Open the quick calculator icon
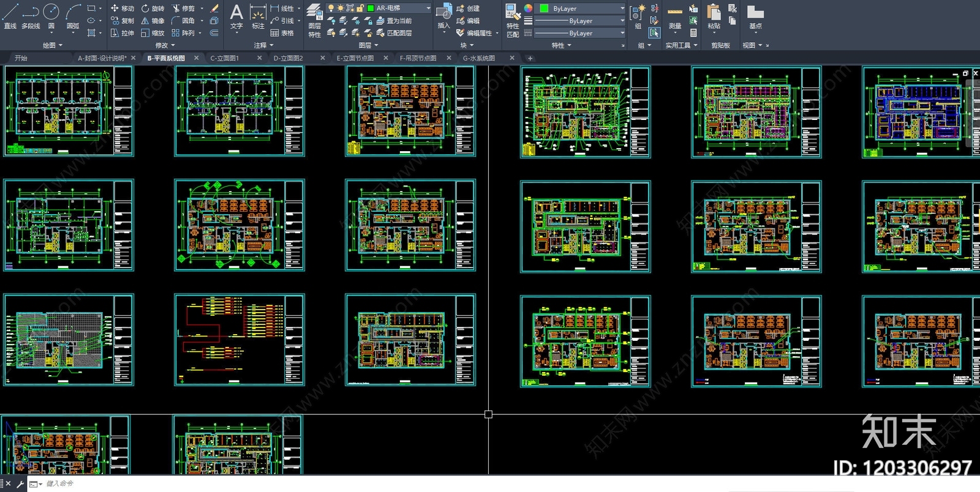This screenshot has height=492, width=980. click(693, 33)
